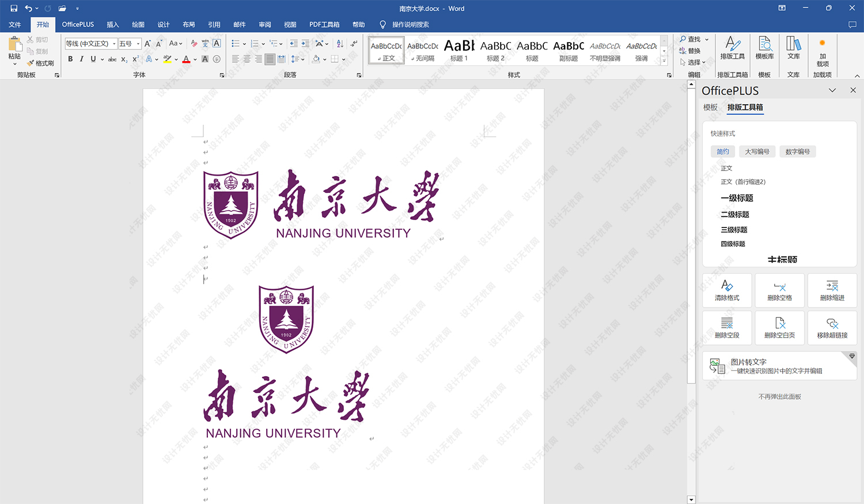Toggle superscript formatting
This screenshot has width=864, height=504.
pyautogui.click(x=135, y=59)
